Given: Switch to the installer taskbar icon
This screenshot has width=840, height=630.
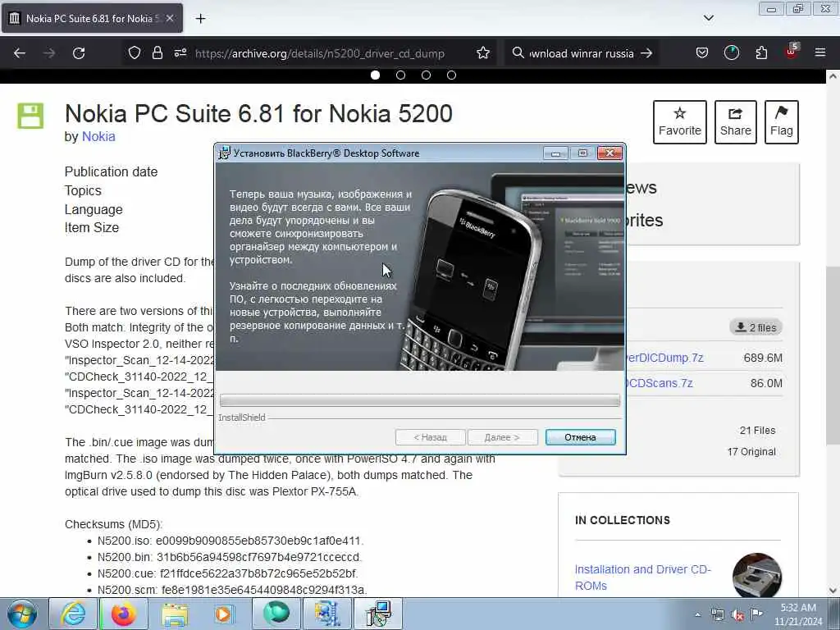Looking at the screenshot, I should (378, 614).
